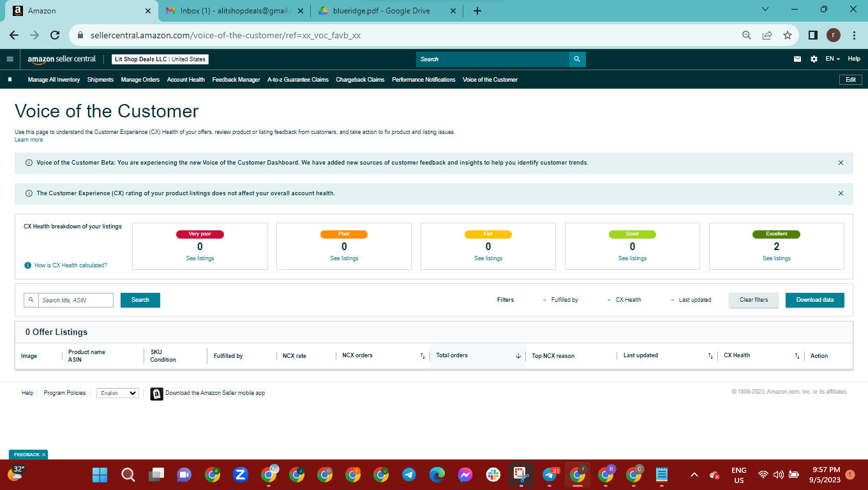Click the teal Search button for listings
This screenshot has width=868, height=490.
click(x=140, y=300)
